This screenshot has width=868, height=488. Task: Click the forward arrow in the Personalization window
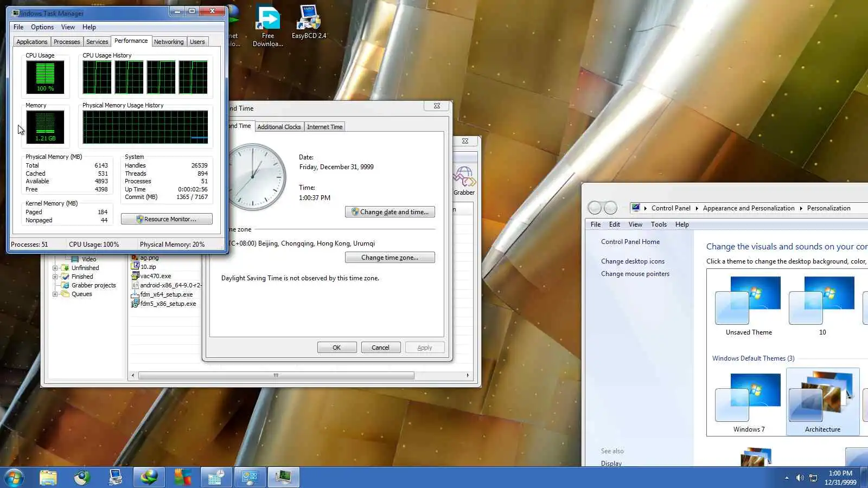click(611, 208)
